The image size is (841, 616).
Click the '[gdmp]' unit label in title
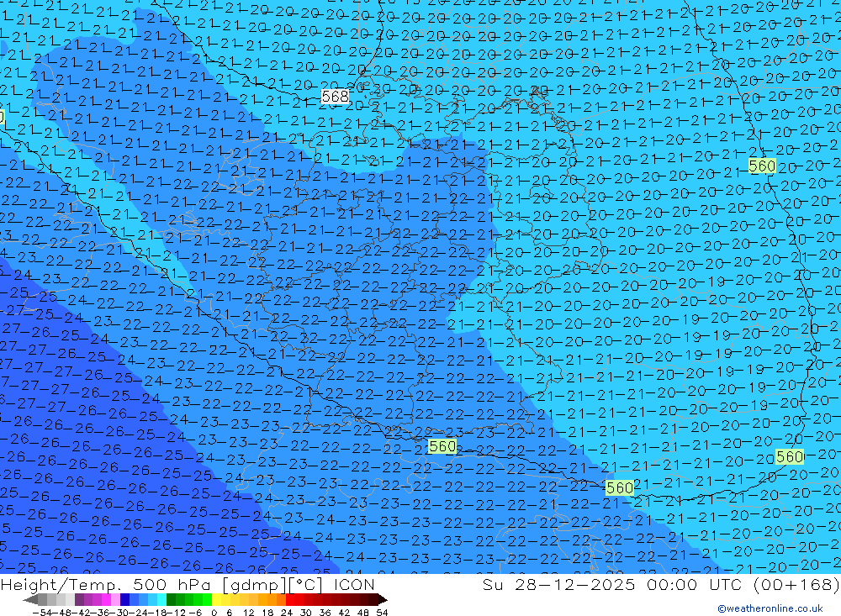[254, 584]
